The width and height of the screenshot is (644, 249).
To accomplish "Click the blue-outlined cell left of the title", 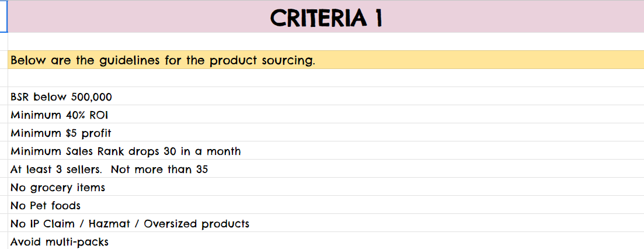I will 4,16.
